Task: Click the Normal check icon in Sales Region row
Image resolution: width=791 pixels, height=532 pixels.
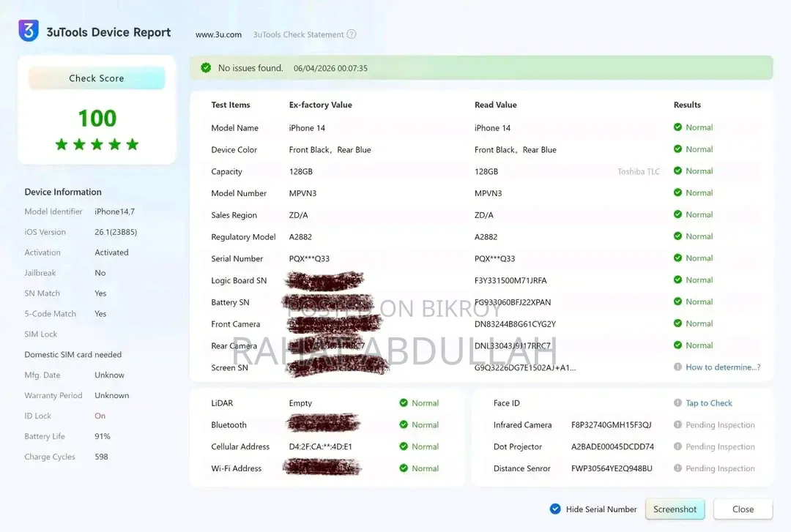Action: 677,214
